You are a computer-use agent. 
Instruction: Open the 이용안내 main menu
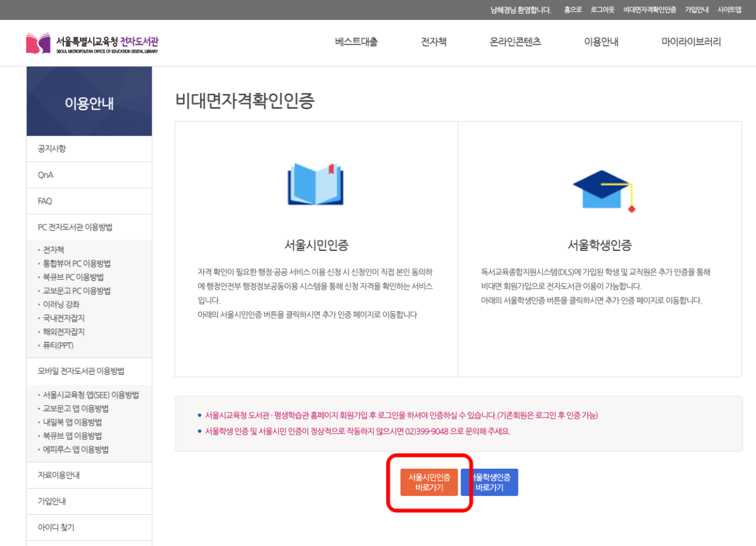coord(601,42)
